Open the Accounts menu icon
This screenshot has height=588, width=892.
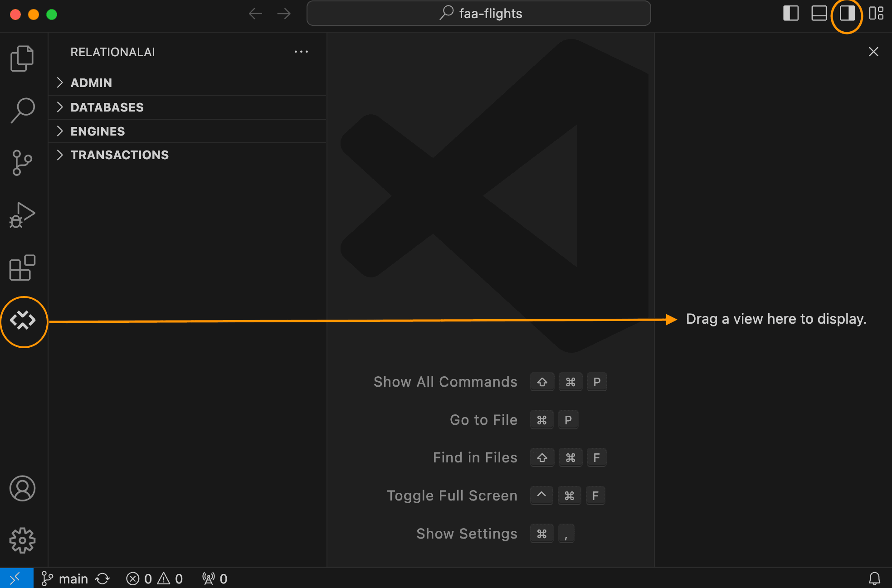point(22,488)
